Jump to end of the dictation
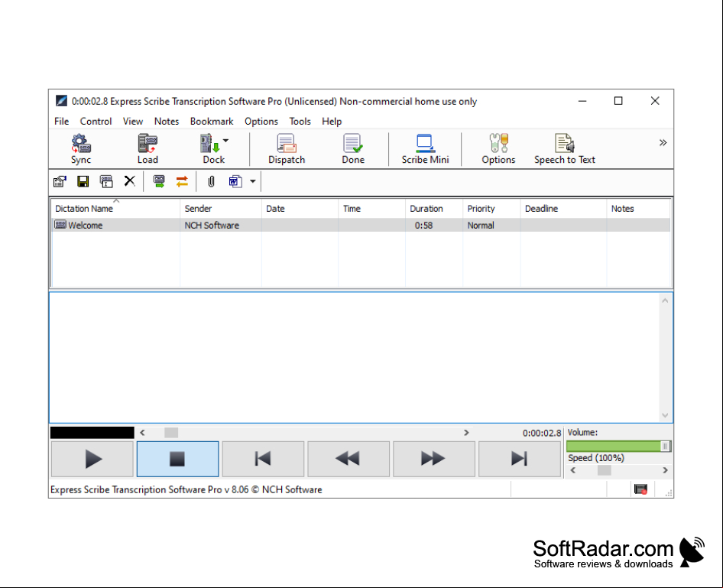Image resolution: width=723 pixels, height=588 pixels. (x=519, y=459)
